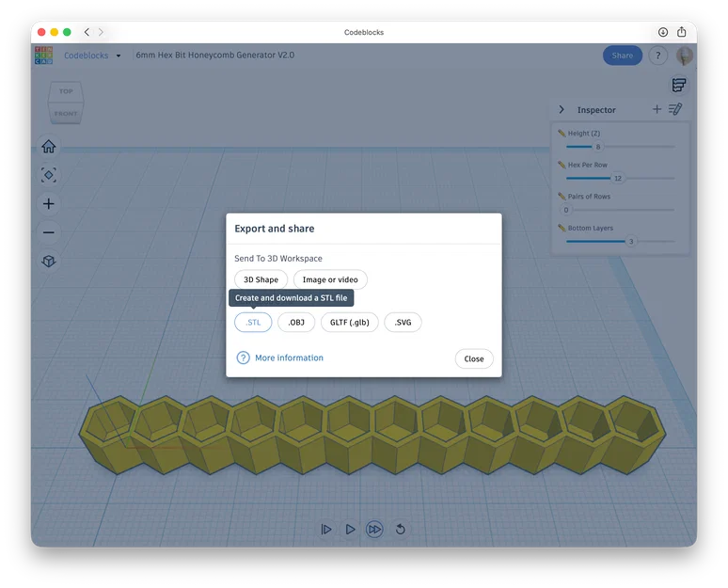Viewport: 728px width, 588px height.
Task: Click the Tinkercad logo icon
Action: click(x=43, y=56)
